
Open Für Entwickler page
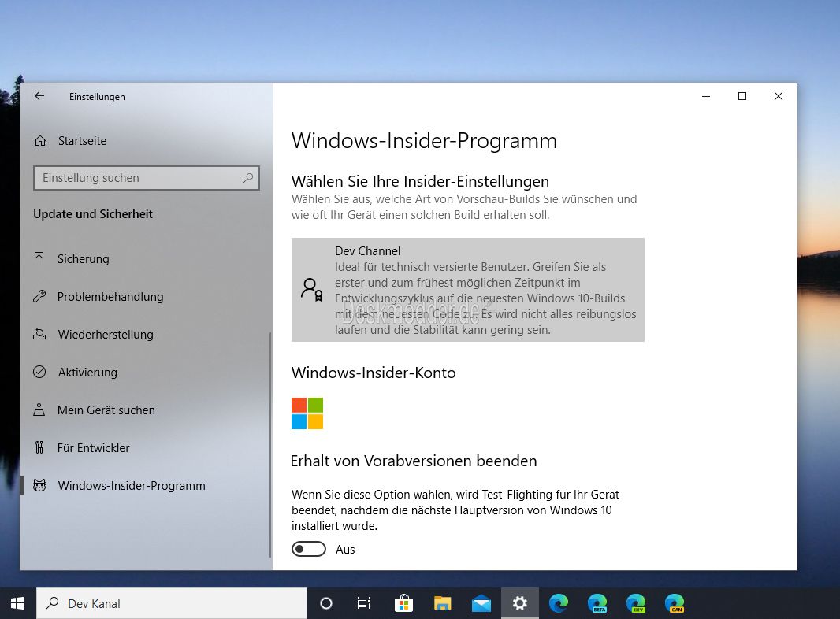tap(146, 447)
